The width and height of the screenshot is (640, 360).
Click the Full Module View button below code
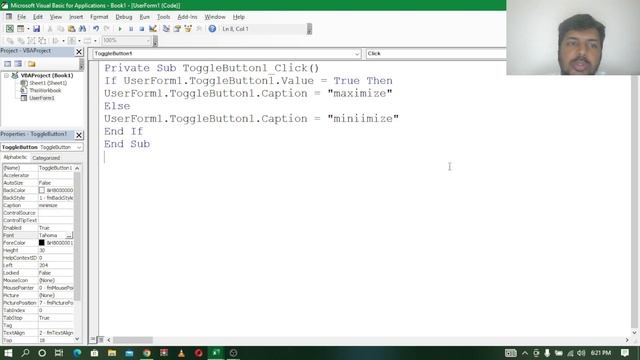(x=101, y=340)
